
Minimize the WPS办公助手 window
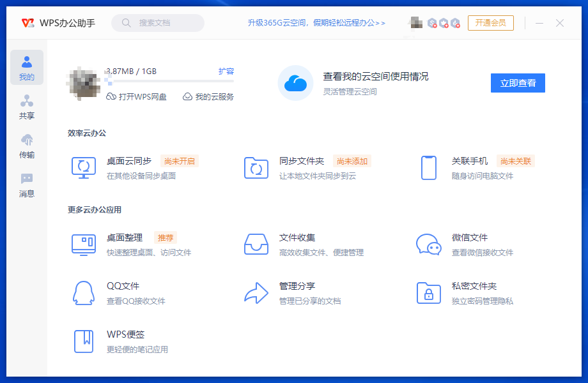point(539,23)
